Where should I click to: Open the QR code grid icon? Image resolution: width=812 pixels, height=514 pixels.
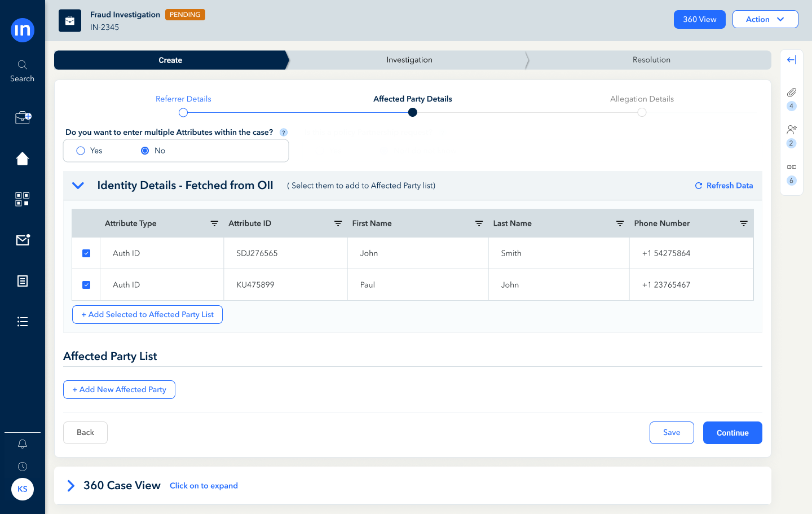point(23,199)
